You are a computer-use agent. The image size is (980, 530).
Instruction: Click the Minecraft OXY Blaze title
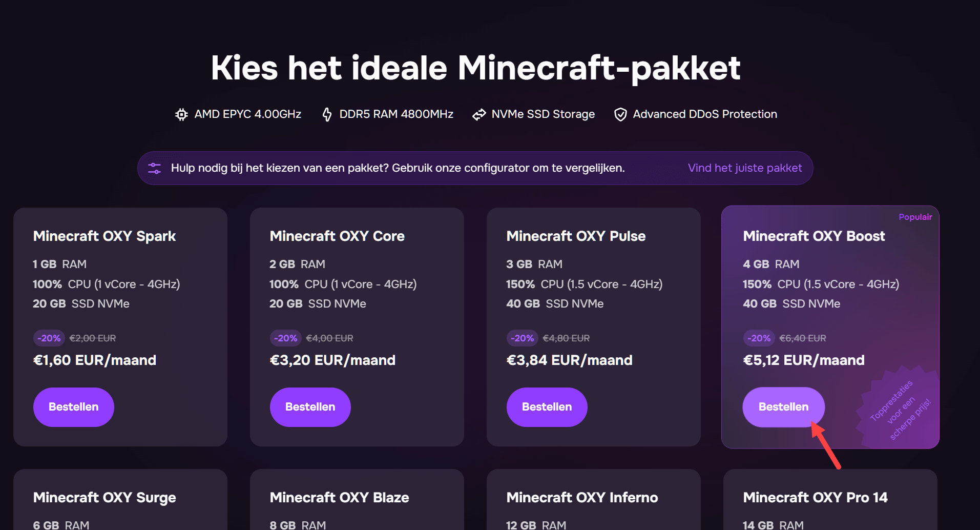click(339, 497)
